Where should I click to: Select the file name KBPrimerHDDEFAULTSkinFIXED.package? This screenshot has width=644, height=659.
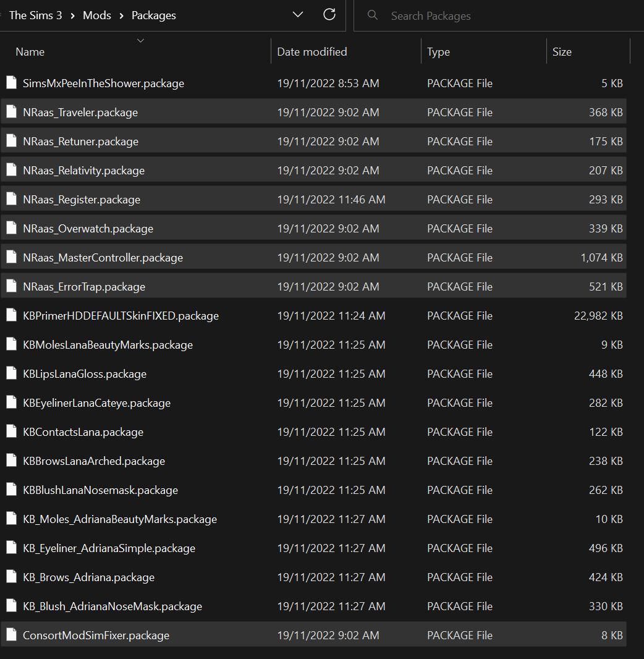point(121,315)
